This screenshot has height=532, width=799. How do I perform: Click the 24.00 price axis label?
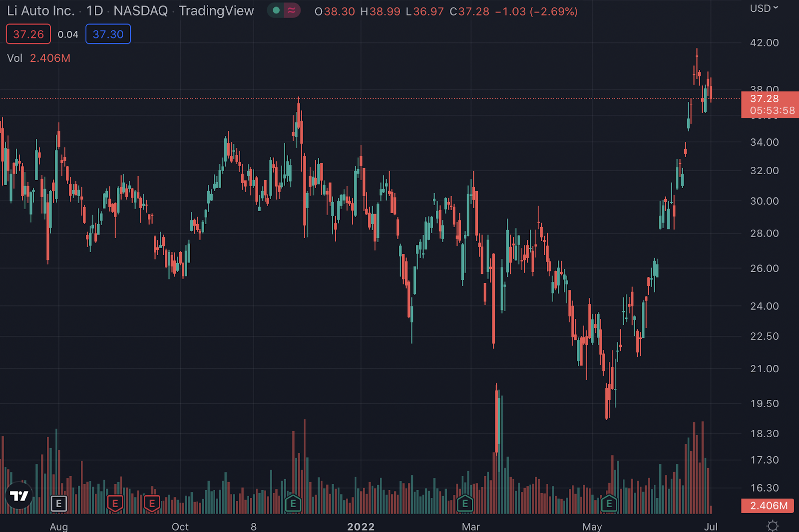[x=764, y=306]
